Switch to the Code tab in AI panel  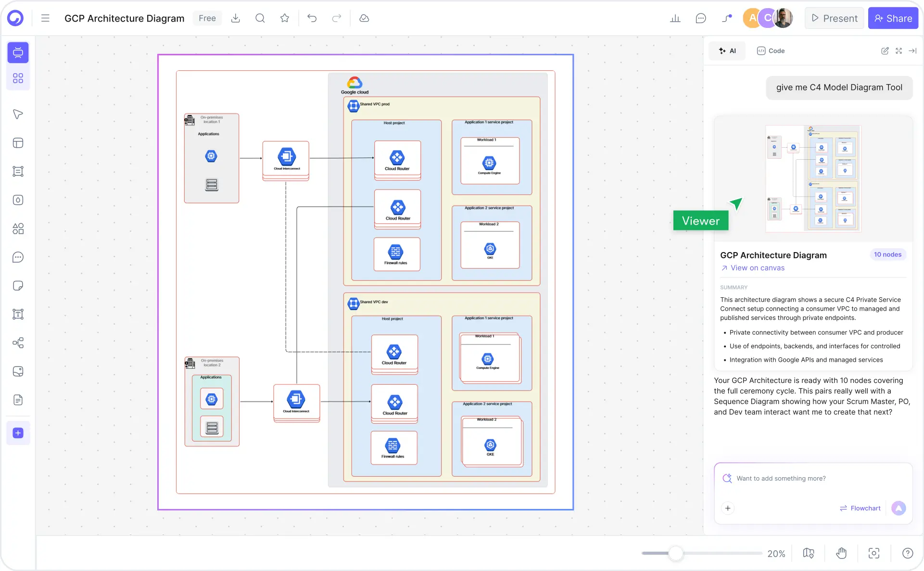click(x=771, y=51)
